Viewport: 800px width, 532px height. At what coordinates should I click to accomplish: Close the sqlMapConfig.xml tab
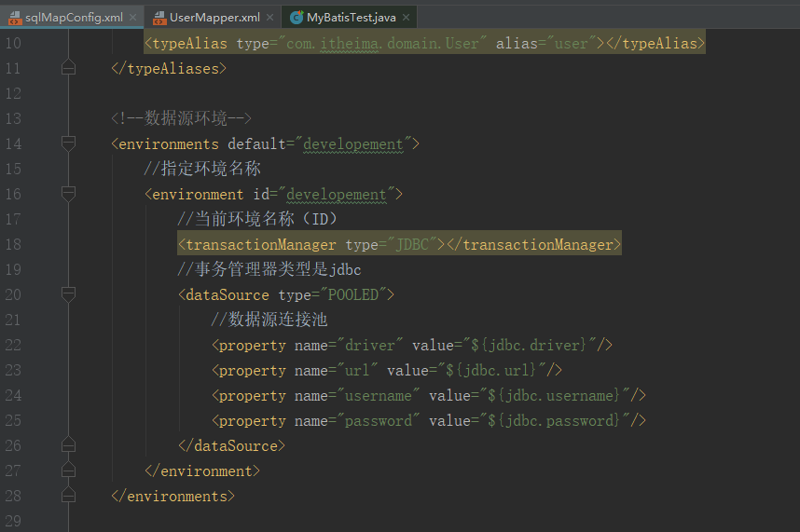[133, 18]
